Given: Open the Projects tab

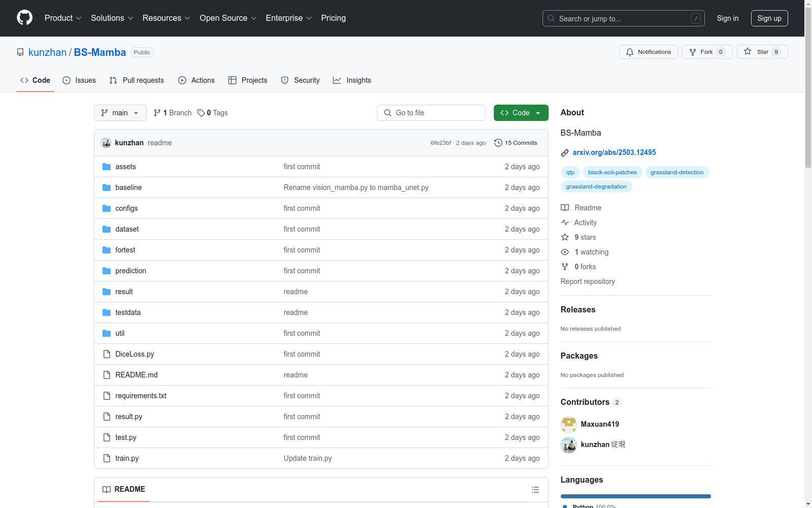Looking at the screenshot, I should (x=248, y=80).
